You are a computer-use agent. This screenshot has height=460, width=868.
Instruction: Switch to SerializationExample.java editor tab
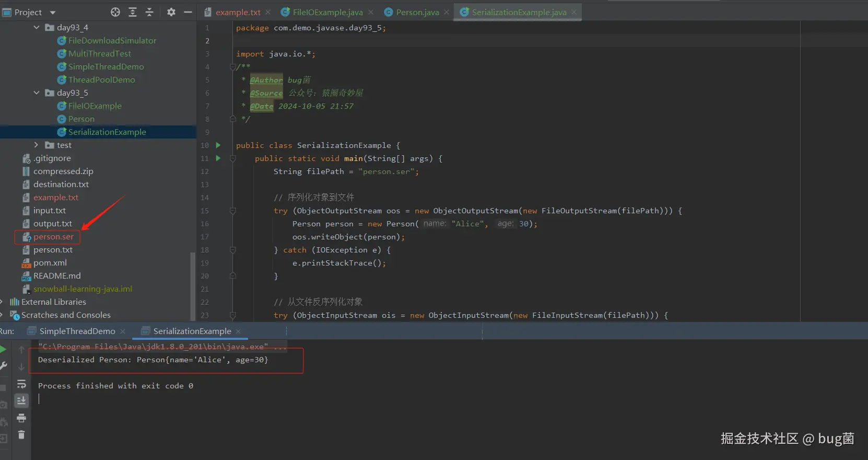click(519, 12)
